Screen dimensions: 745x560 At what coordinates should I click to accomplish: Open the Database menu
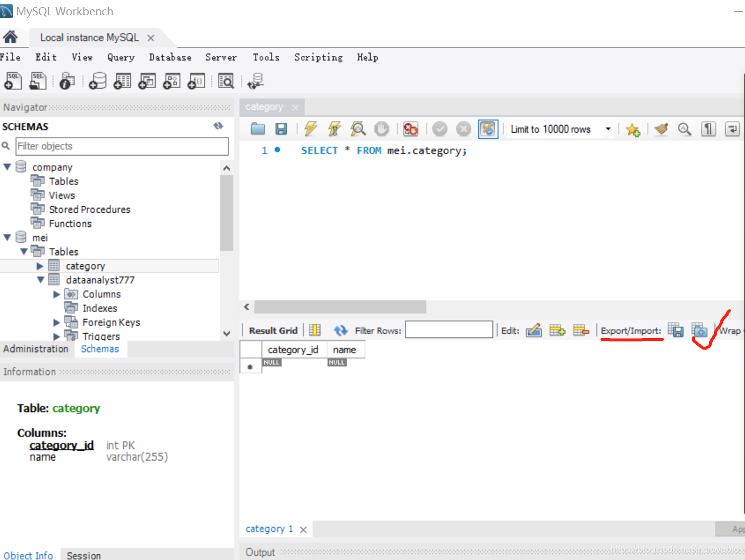170,57
